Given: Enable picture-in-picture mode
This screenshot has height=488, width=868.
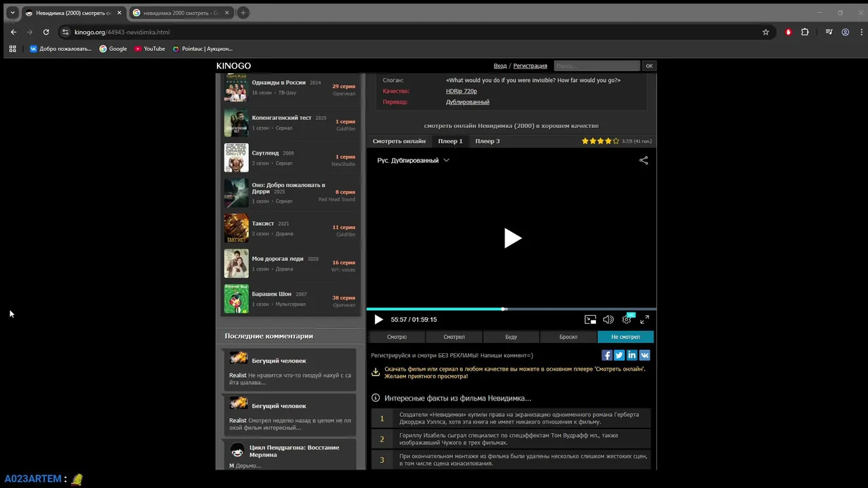Looking at the screenshot, I should coord(591,319).
